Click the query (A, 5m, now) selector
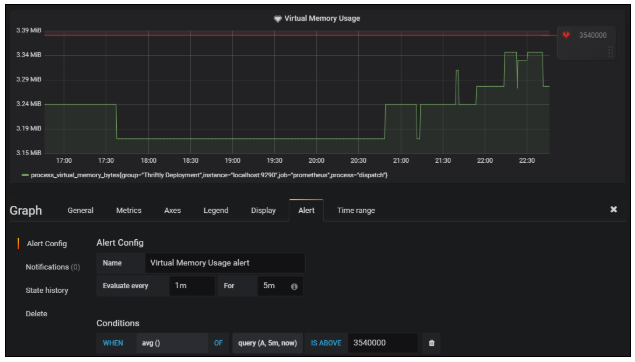The width and height of the screenshot is (635, 362). (x=267, y=343)
